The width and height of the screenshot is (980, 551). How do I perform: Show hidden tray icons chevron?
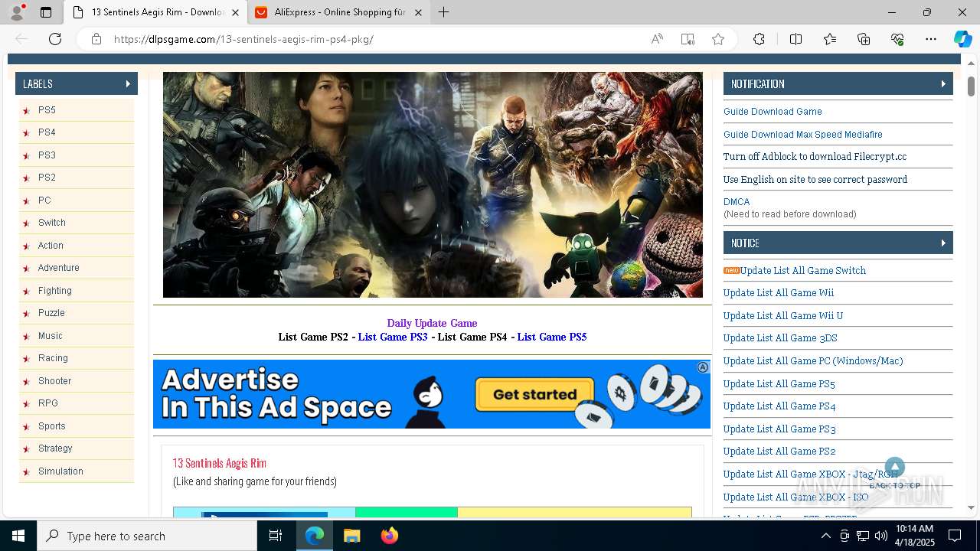pos(825,536)
